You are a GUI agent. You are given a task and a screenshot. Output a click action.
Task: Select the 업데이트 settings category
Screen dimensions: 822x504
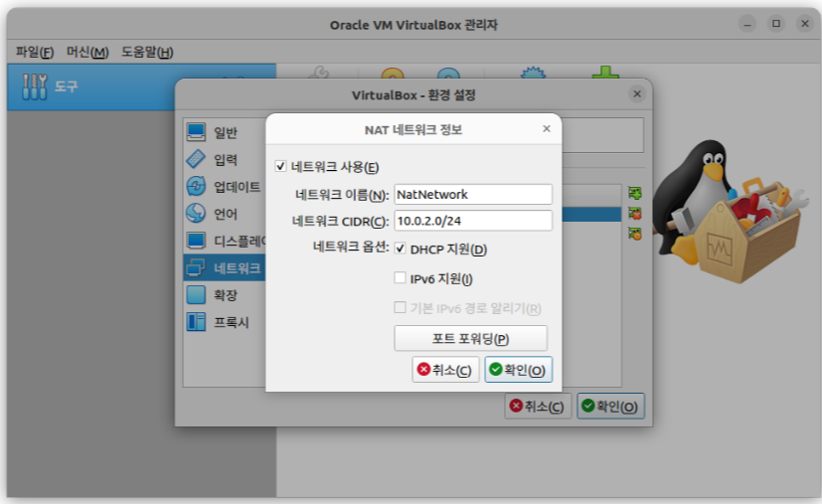pos(225,187)
